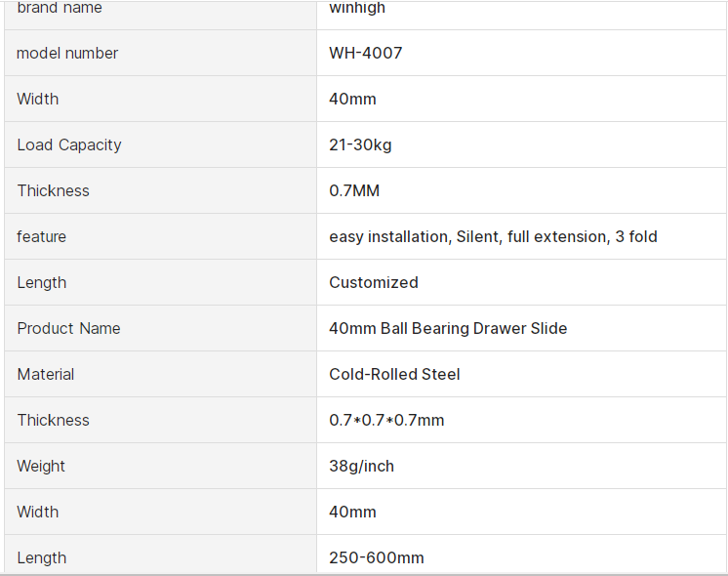728x576 pixels.
Task: Select the '38g/inch' weight value
Action: (x=361, y=467)
